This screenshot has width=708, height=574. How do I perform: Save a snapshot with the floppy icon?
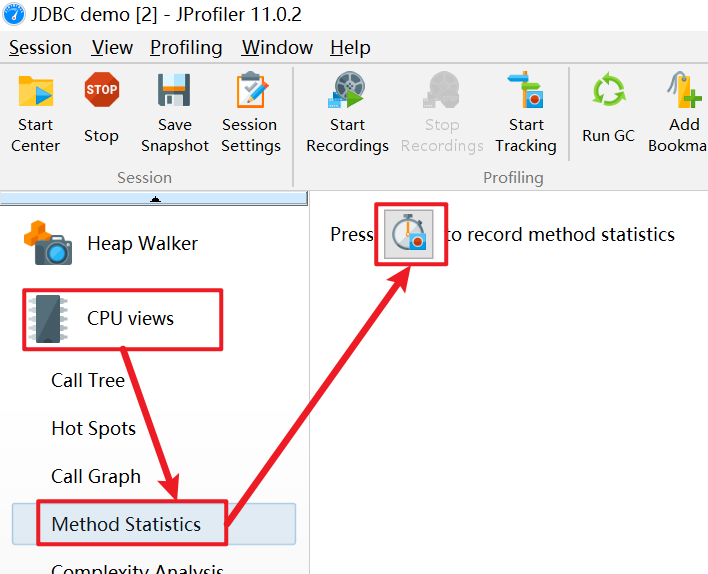pos(174,90)
